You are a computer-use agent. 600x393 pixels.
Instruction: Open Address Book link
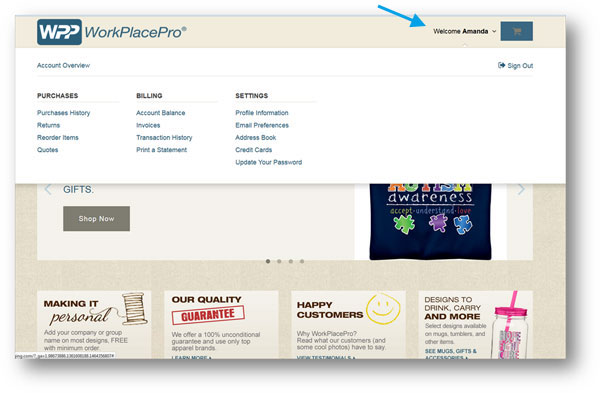point(256,137)
